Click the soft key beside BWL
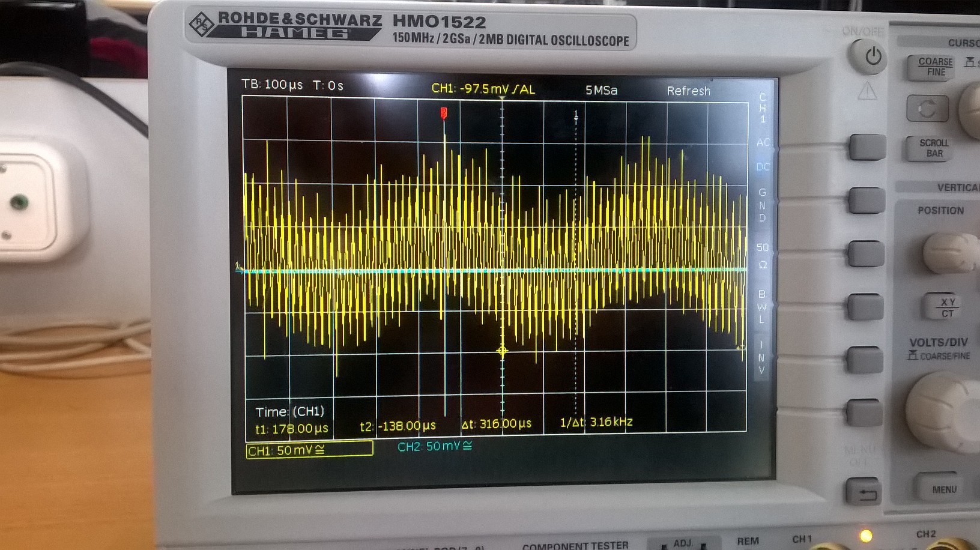980x550 pixels. click(865, 306)
